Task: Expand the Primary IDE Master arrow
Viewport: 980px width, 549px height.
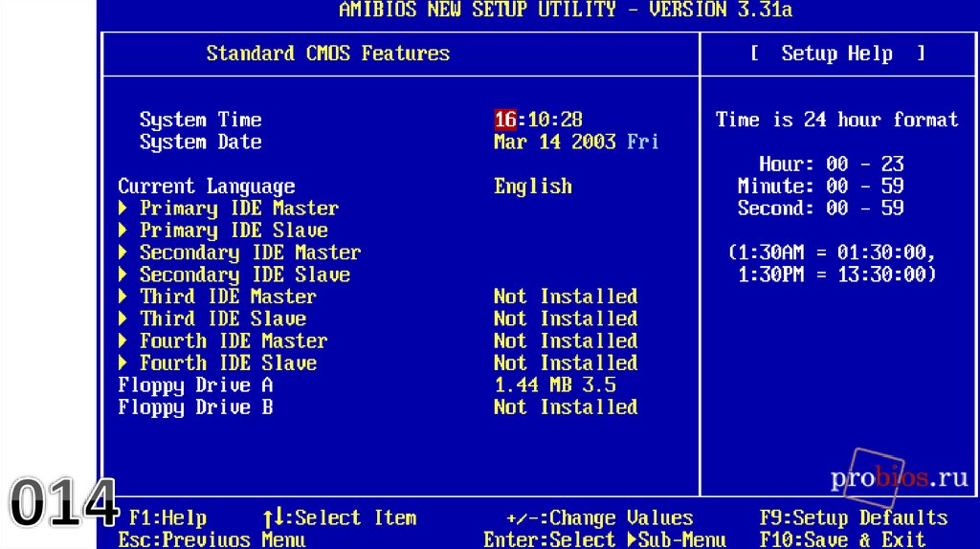Action: [x=123, y=208]
